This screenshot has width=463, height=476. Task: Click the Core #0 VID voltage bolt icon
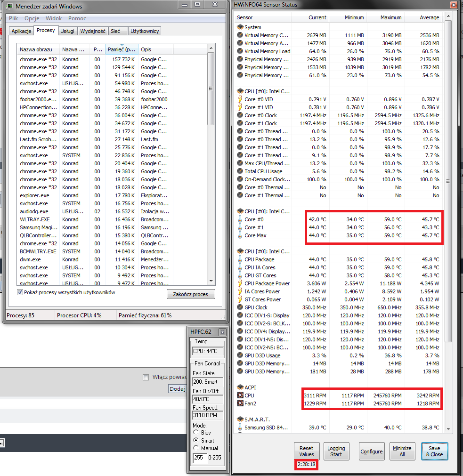240,99
